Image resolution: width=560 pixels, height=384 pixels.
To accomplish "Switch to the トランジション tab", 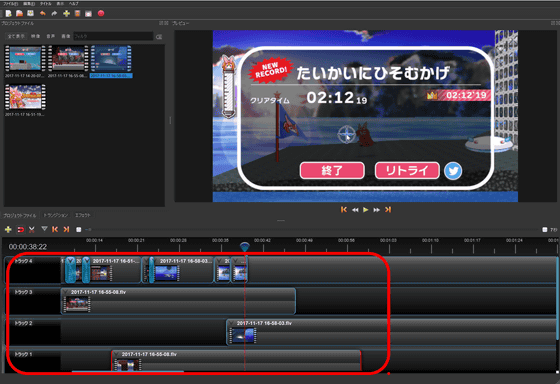I will point(55,215).
